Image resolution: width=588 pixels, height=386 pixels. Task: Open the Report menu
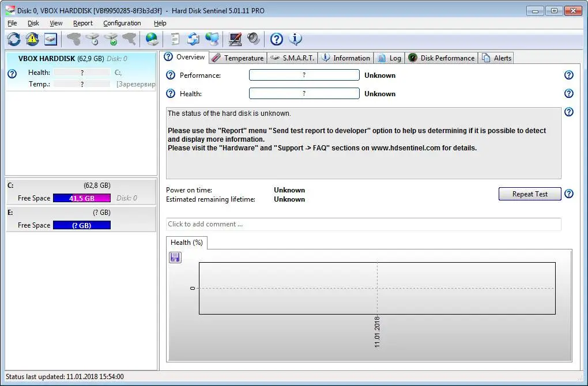[x=83, y=23]
